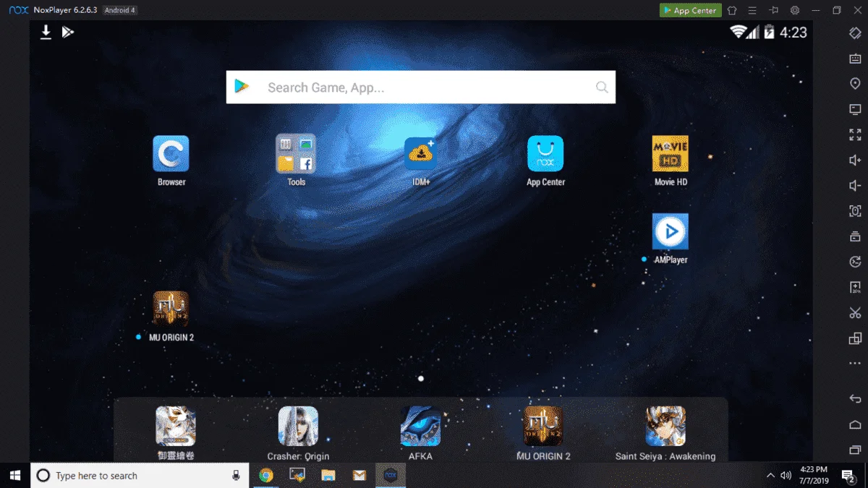Click the Search Game, App field

421,87
